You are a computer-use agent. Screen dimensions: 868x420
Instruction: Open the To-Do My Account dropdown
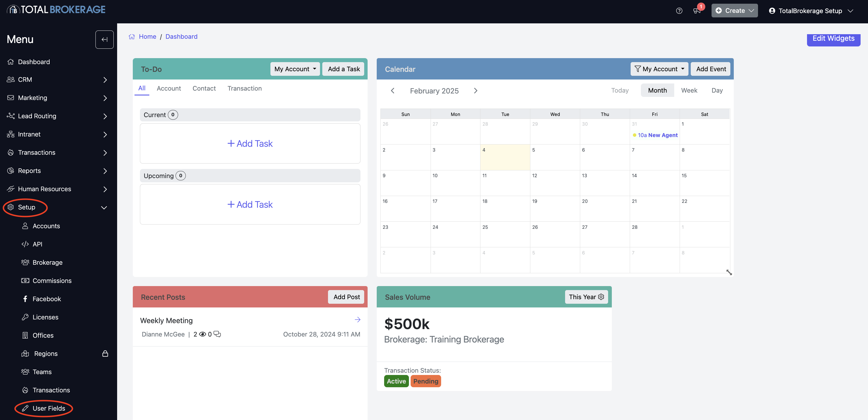pos(295,69)
